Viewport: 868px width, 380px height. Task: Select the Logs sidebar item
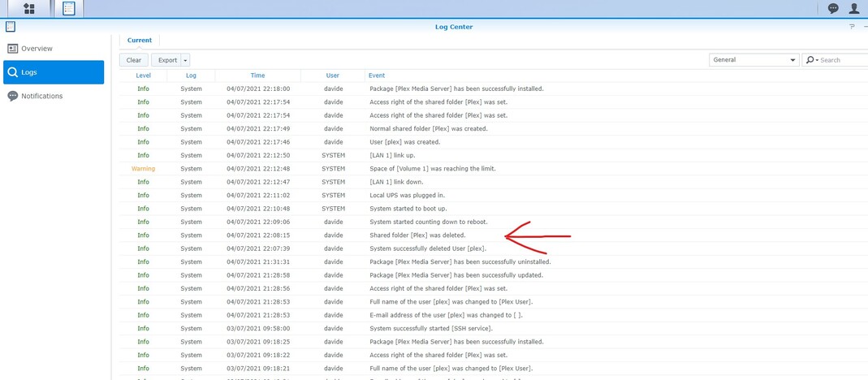click(x=54, y=72)
